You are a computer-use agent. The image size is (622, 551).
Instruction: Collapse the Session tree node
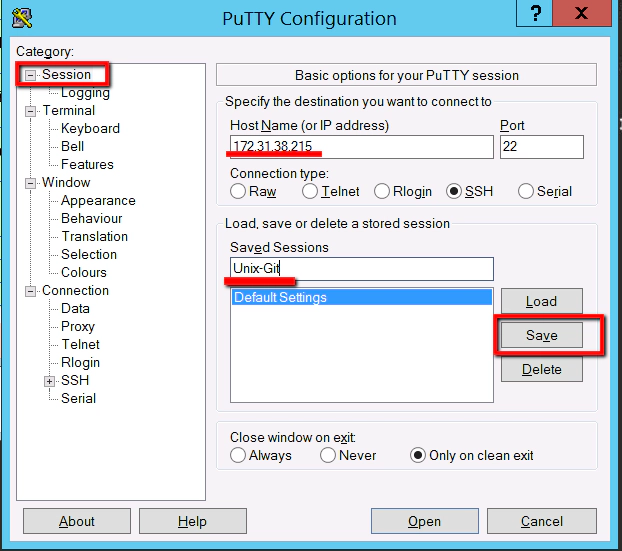pyautogui.click(x=30, y=75)
